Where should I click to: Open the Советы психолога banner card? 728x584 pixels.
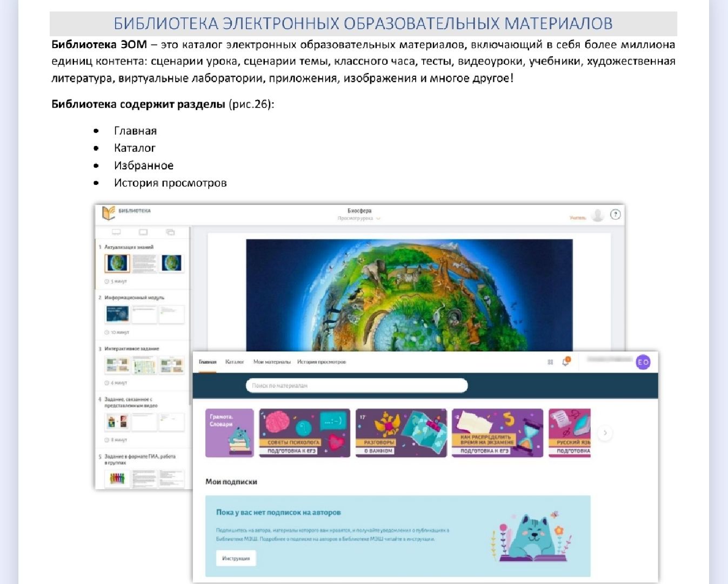pos(305,433)
